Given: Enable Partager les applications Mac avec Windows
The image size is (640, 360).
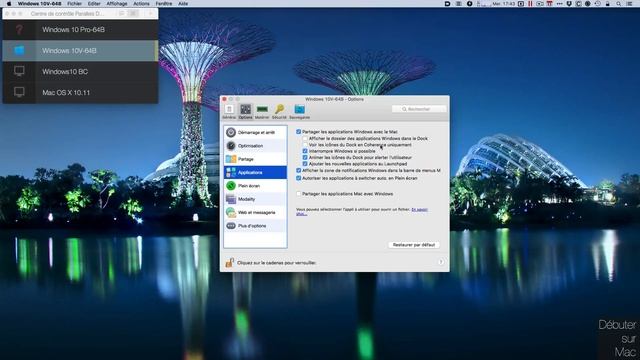Looking at the screenshot, I should tap(298, 193).
